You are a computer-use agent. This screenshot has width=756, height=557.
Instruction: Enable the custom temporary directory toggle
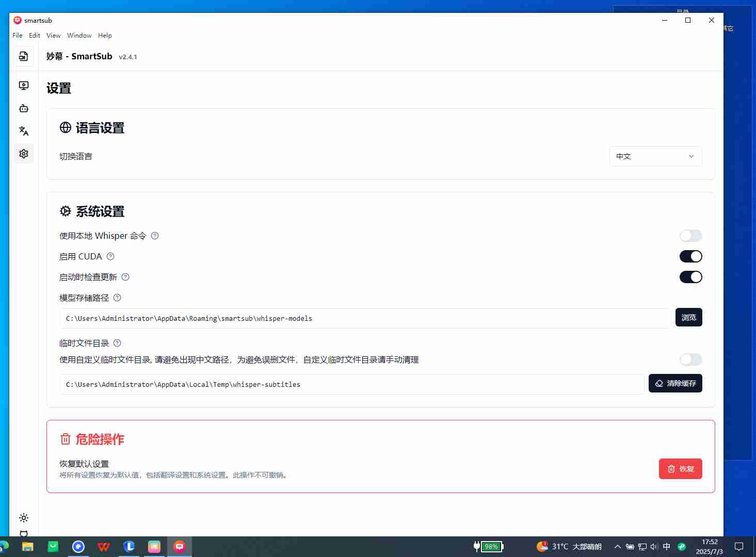tap(690, 359)
